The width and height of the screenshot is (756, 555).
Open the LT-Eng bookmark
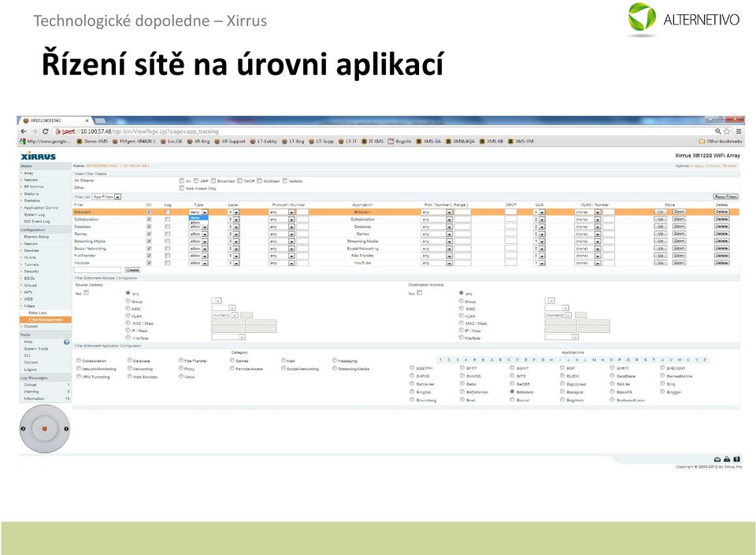tap(293, 142)
